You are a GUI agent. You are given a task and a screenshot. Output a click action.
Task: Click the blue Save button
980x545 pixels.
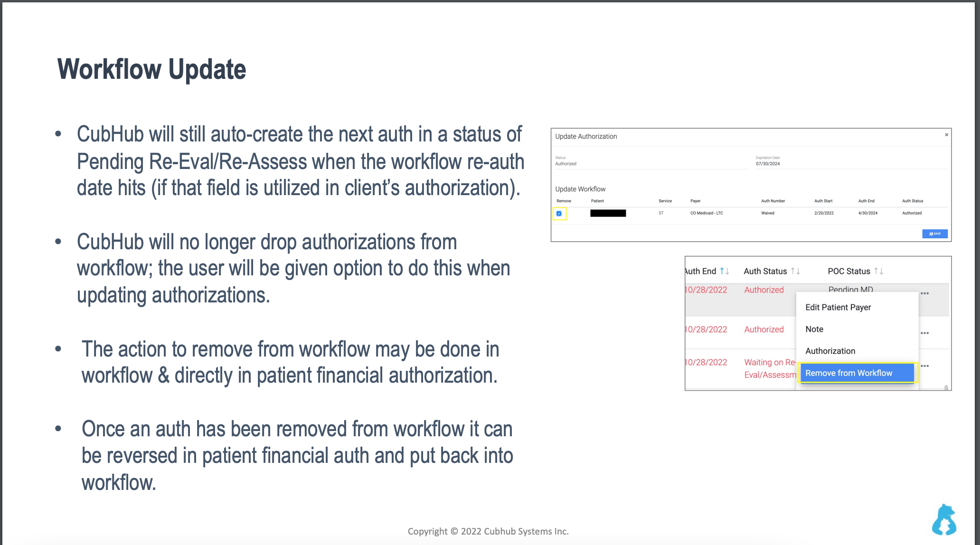coord(934,234)
